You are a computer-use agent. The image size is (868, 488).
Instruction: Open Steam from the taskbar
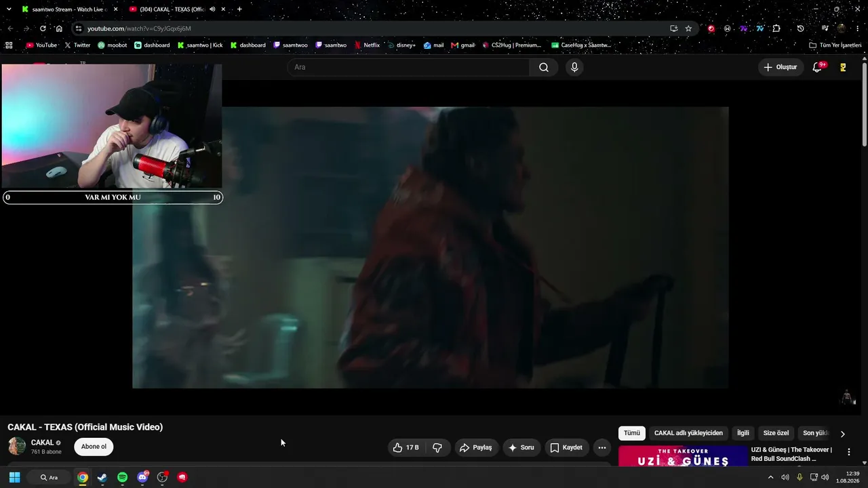pyautogui.click(x=102, y=477)
